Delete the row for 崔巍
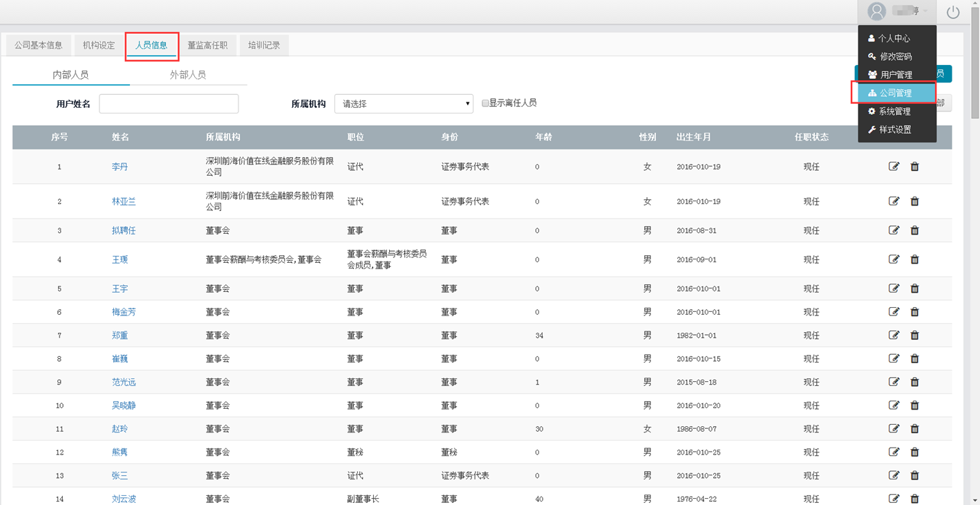 coord(914,358)
